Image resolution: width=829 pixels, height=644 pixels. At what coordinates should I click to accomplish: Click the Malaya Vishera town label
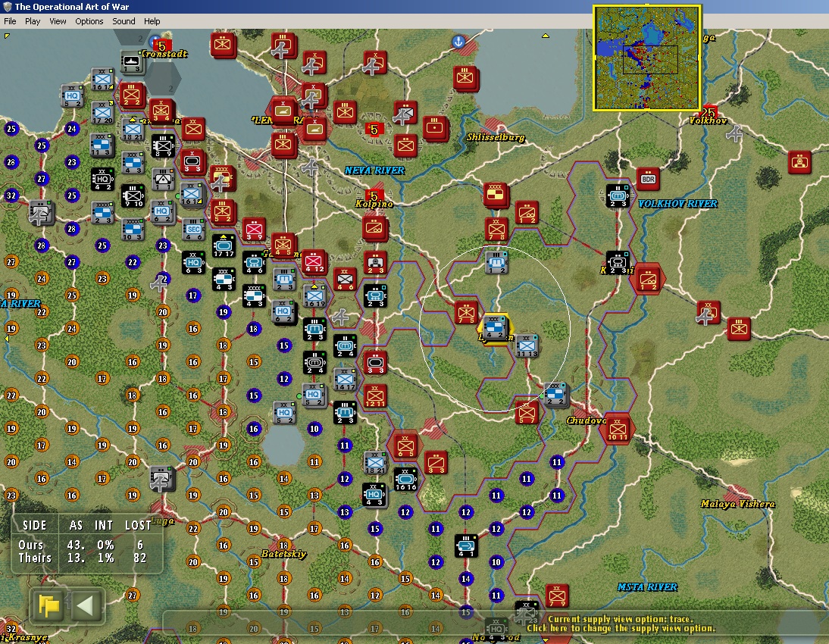point(737,504)
